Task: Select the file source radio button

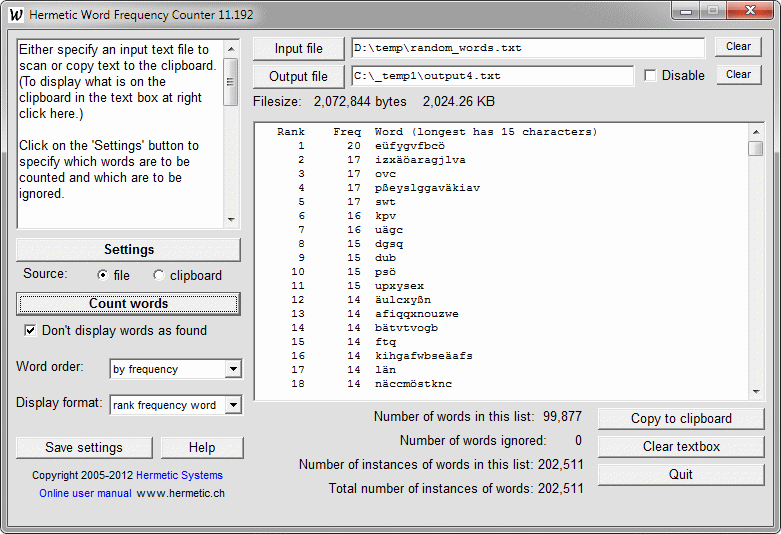Action: tap(103, 275)
